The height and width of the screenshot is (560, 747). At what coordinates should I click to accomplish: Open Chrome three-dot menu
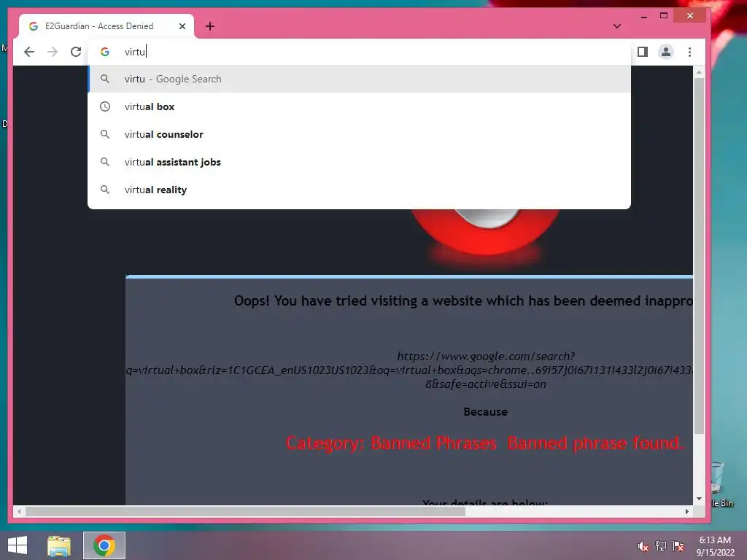[689, 52]
